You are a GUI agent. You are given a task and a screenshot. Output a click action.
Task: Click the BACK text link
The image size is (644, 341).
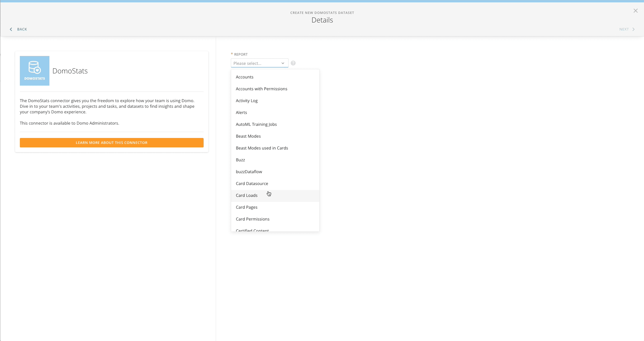(x=22, y=29)
